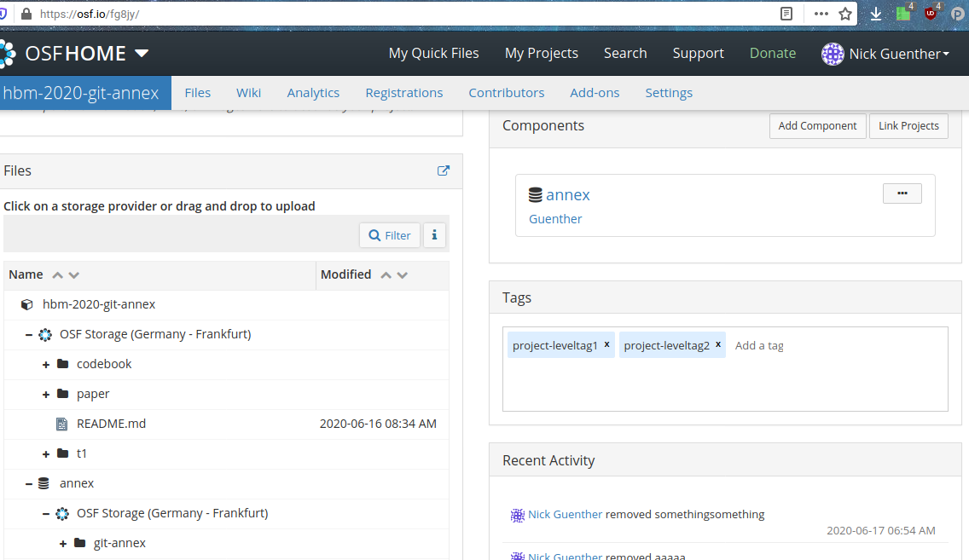Click the project cube icon

tap(26, 304)
